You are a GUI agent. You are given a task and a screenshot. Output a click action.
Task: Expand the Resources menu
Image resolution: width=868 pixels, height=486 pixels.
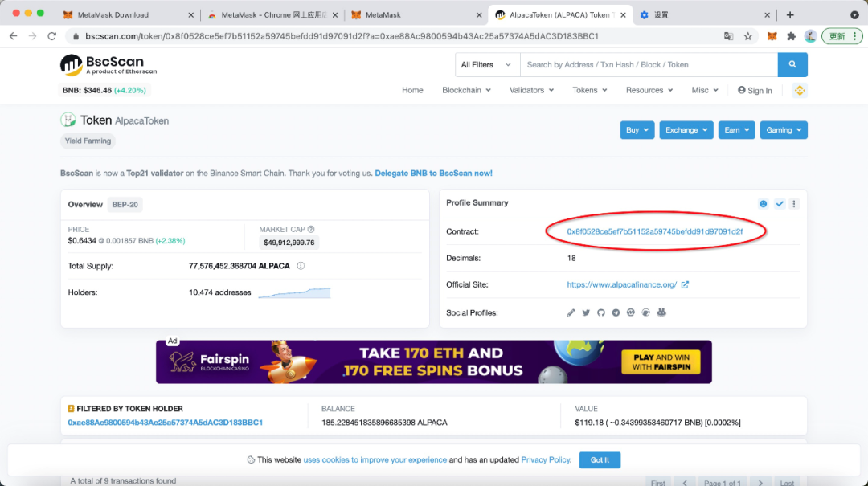pos(649,90)
